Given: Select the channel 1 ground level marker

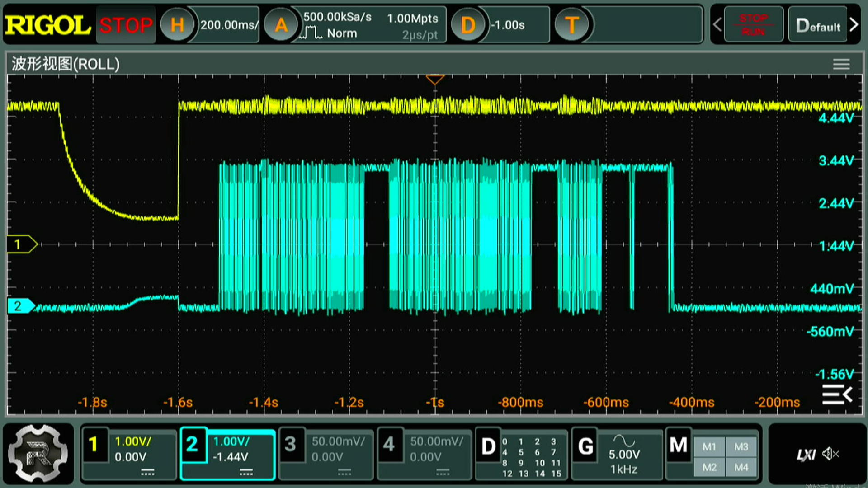Looking at the screenshot, I should (x=22, y=244).
